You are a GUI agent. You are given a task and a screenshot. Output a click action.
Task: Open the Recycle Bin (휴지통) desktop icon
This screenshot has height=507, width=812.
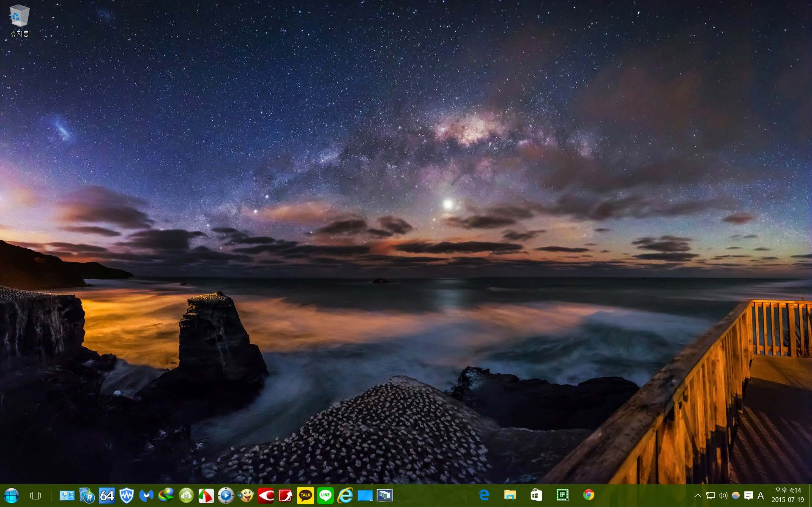click(x=19, y=21)
